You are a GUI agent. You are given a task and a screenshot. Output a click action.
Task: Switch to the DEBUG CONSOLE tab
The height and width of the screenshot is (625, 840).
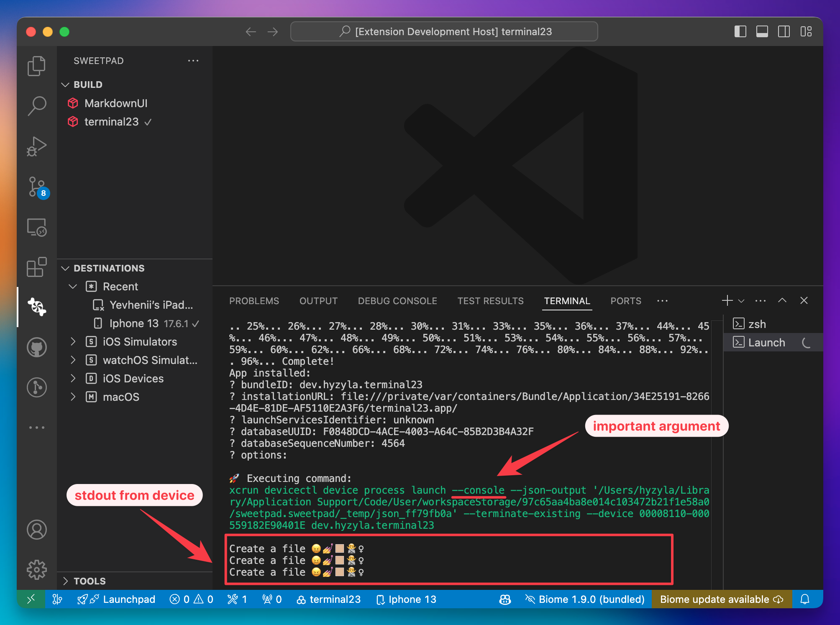(397, 301)
